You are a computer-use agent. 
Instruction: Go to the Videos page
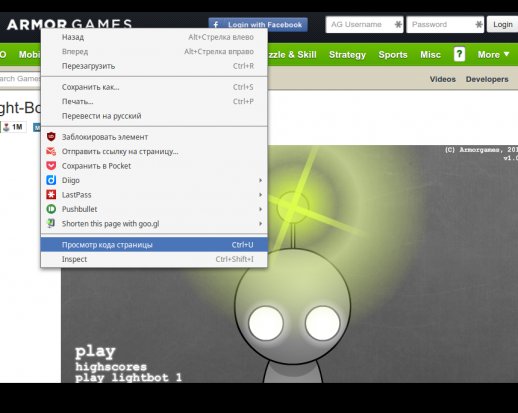[x=442, y=79]
